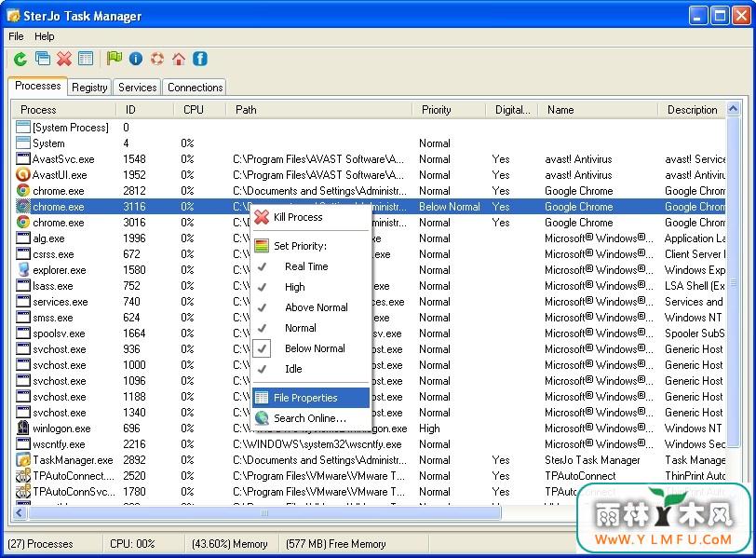
Task: Set priority to Above Normal
Action: (311, 307)
